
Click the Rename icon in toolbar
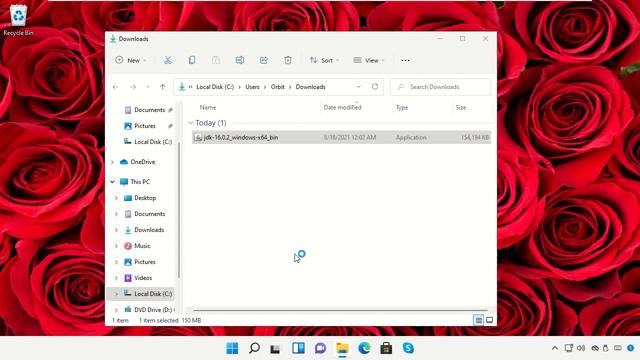(x=240, y=60)
